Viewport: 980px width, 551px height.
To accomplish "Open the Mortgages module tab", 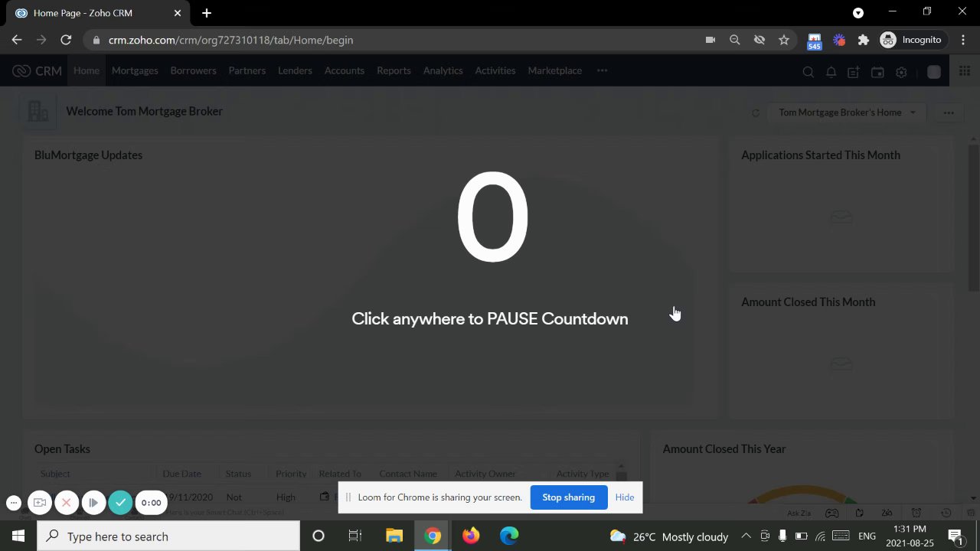I will [x=135, y=70].
